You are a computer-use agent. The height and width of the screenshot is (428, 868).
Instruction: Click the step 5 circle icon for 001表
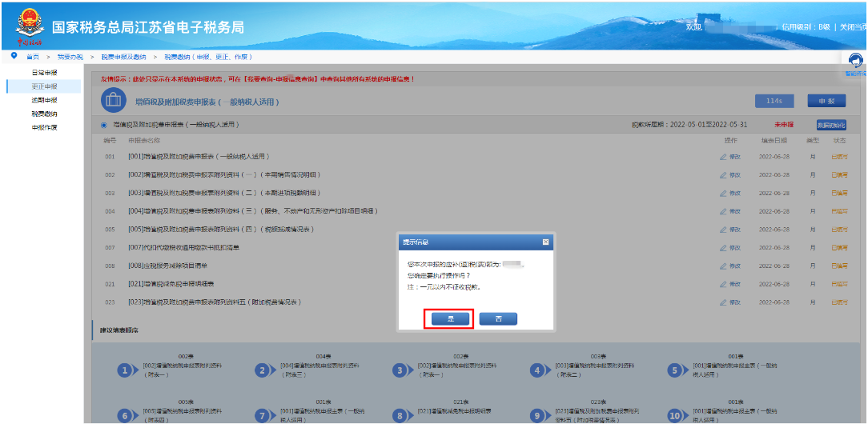(675, 370)
